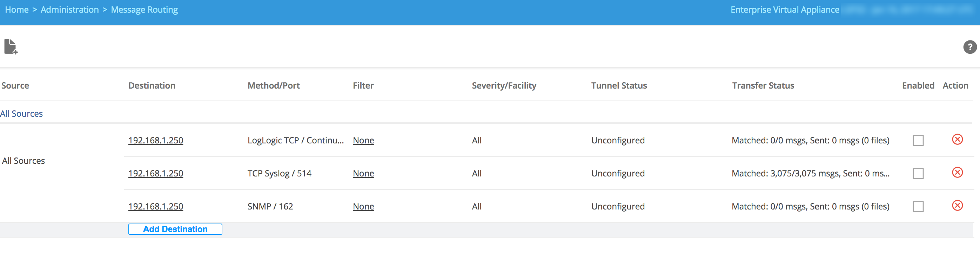The image size is (980, 258).
Task: Open the help question mark icon
Action: pos(969,47)
